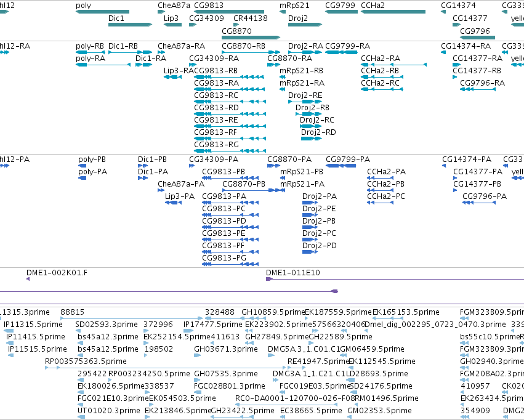Select the EST label "IP17477.5prime"

point(213,325)
